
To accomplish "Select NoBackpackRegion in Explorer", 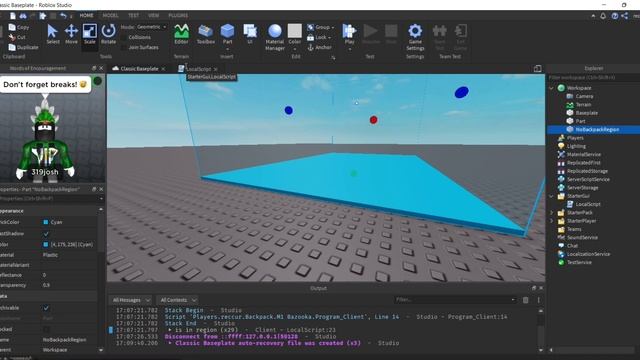I will point(597,129).
